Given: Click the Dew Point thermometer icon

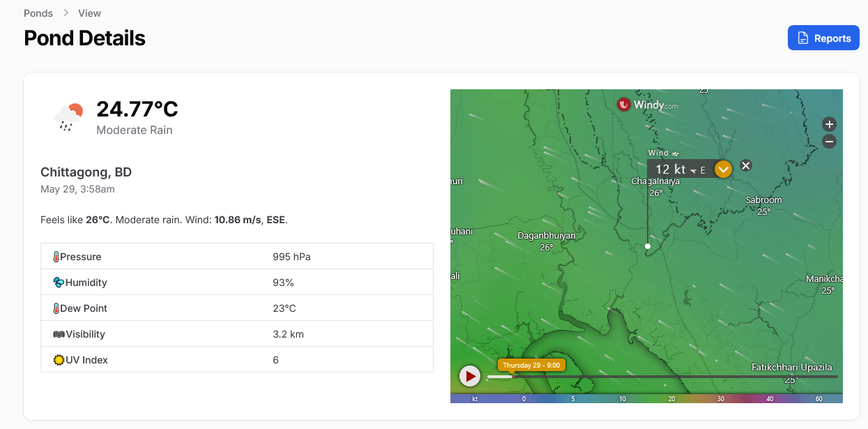Looking at the screenshot, I should point(56,308).
